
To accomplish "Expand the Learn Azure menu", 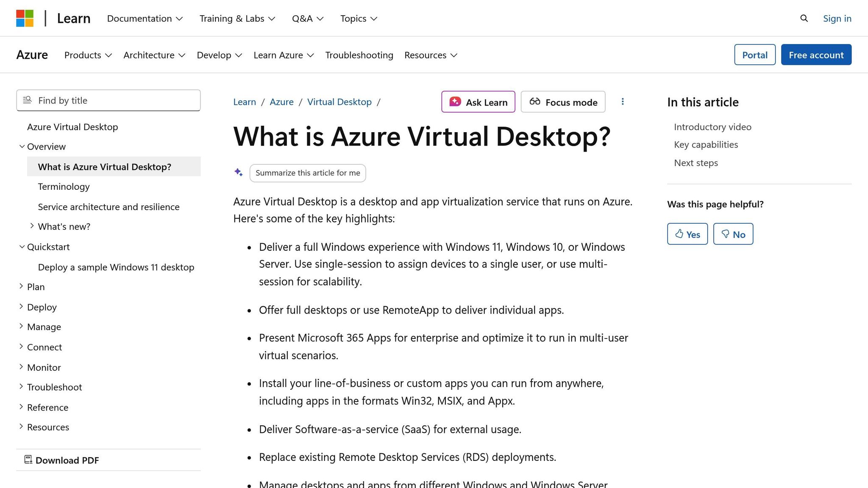I will point(284,55).
